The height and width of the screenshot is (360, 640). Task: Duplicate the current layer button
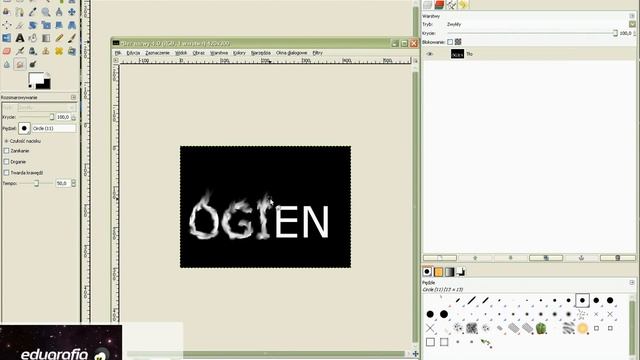click(546, 258)
